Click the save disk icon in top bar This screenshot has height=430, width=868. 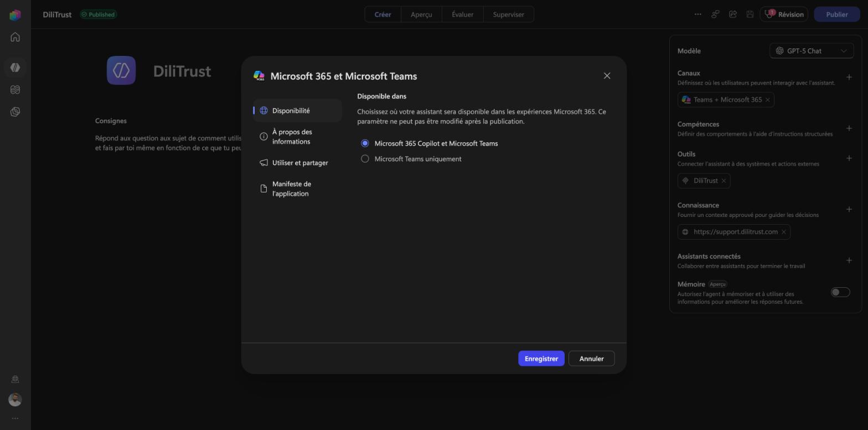[750, 14]
